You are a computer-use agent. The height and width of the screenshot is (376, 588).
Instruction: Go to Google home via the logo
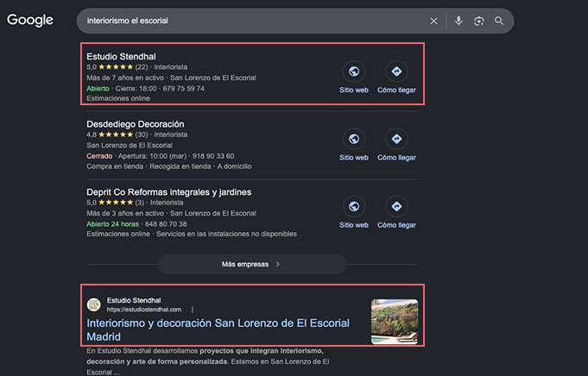click(30, 21)
